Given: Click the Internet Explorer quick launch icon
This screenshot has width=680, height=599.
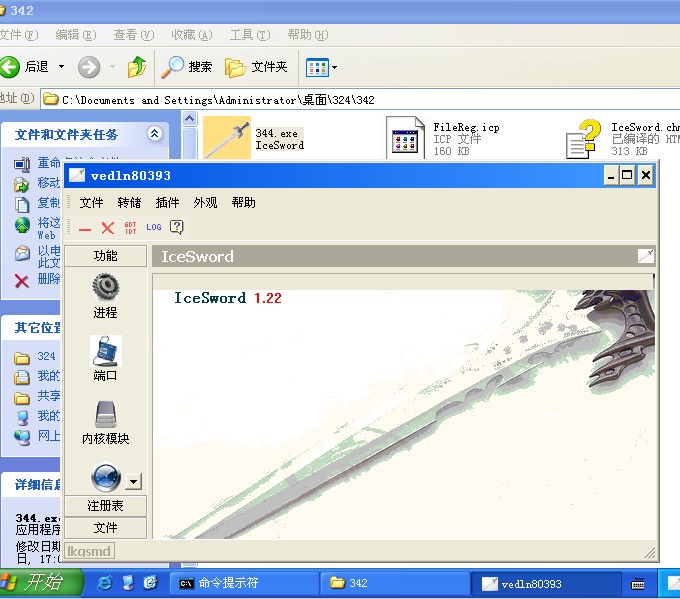Looking at the screenshot, I should (105, 583).
